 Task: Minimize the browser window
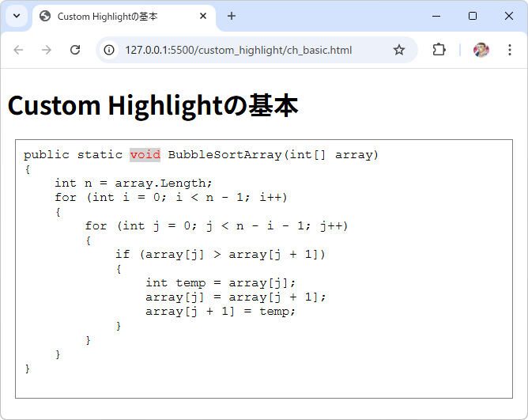(x=436, y=16)
